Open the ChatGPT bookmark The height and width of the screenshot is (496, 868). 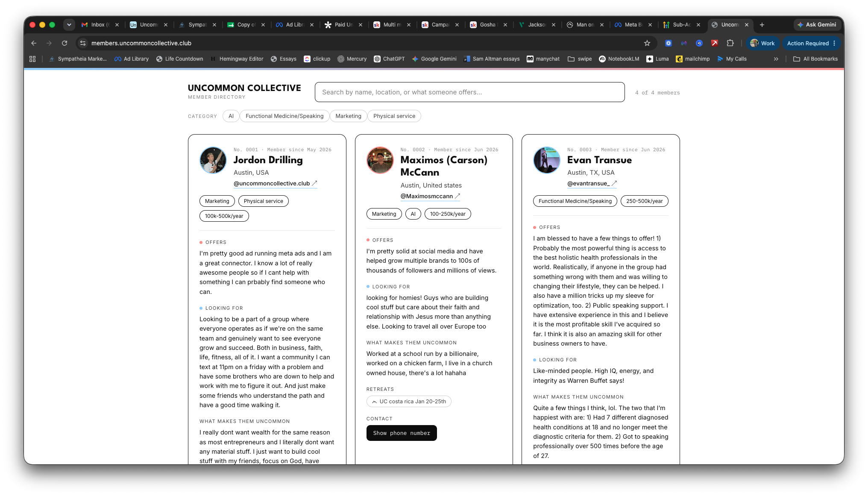tap(389, 59)
